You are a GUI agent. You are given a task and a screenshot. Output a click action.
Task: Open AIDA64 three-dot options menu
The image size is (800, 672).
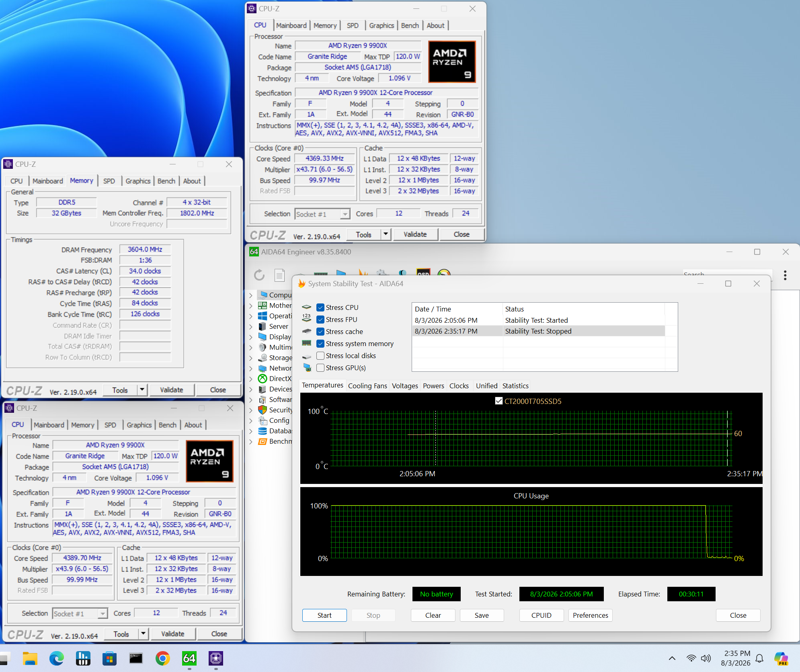(785, 275)
